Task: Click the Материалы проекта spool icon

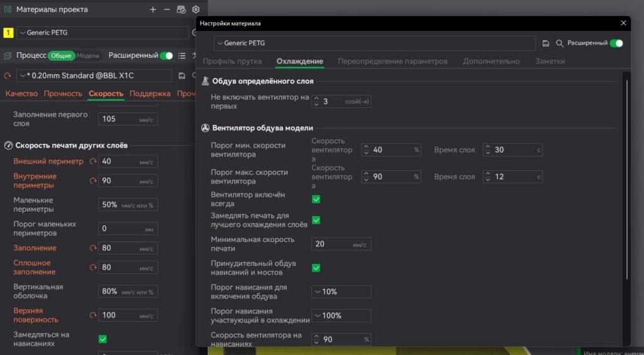Action: tap(8, 9)
